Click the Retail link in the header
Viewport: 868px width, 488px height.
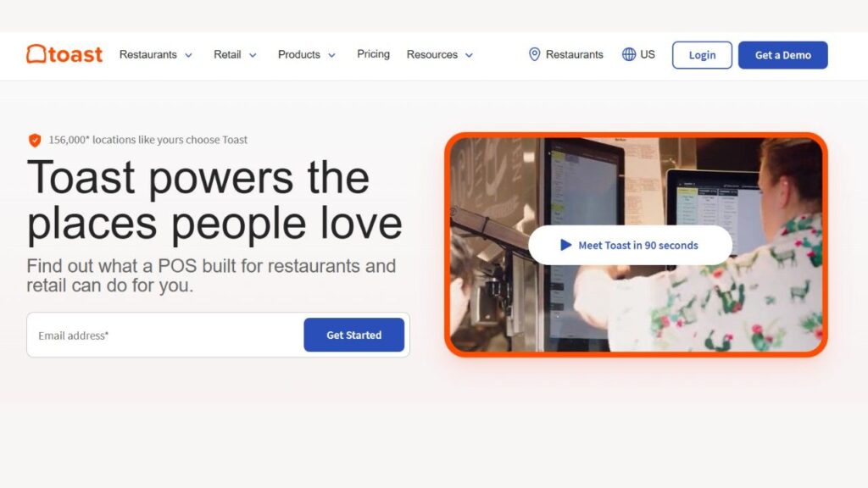(227, 54)
